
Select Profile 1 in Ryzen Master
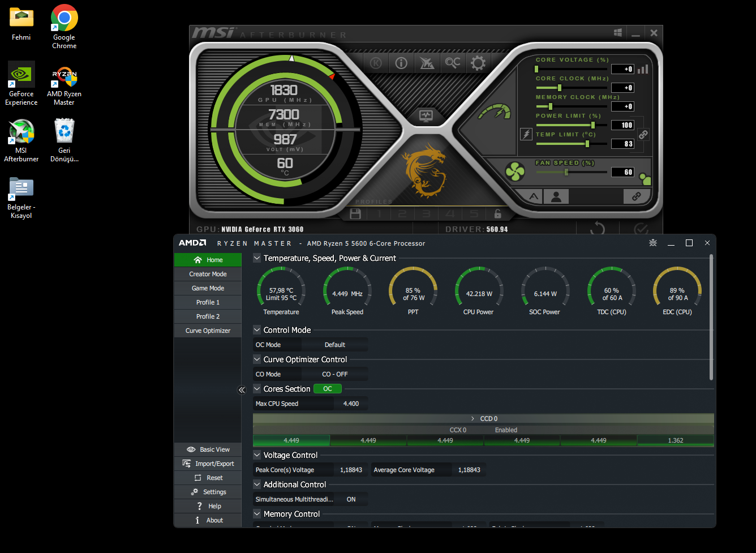click(x=208, y=302)
